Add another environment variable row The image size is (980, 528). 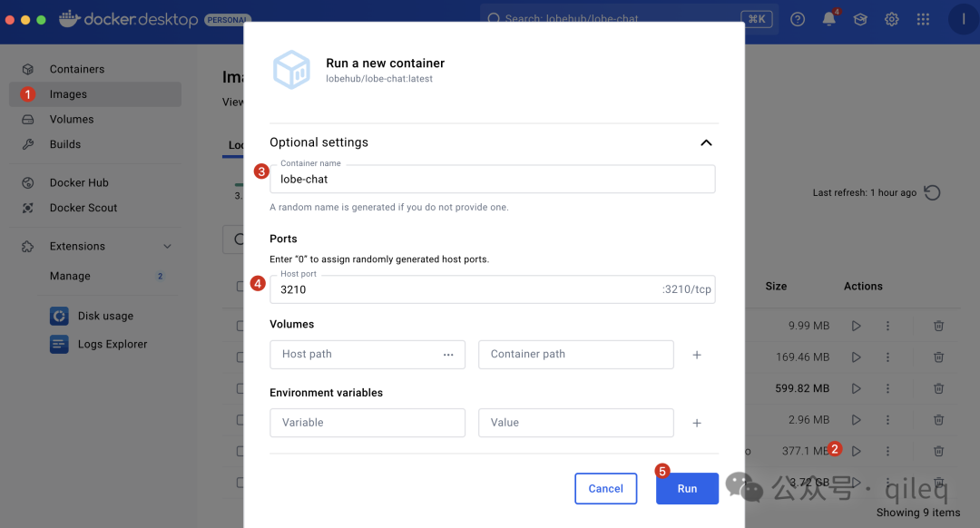coord(697,423)
